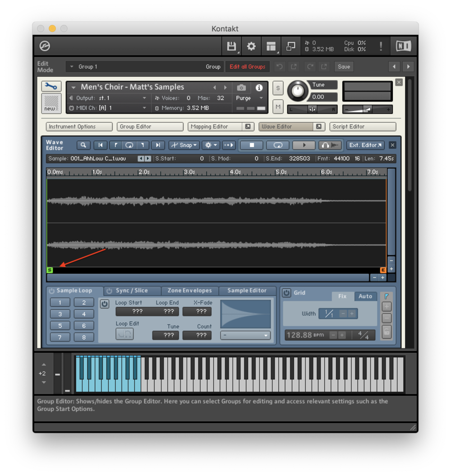Screen dimensions: 451x476
Task: Click the wrench instrument edit icon
Action: coord(51,87)
